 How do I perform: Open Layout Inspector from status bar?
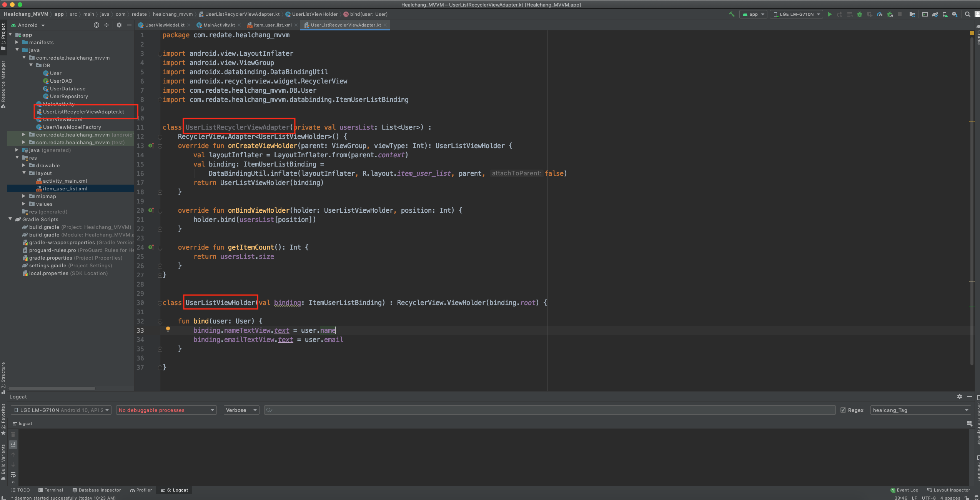pos(948,490)
